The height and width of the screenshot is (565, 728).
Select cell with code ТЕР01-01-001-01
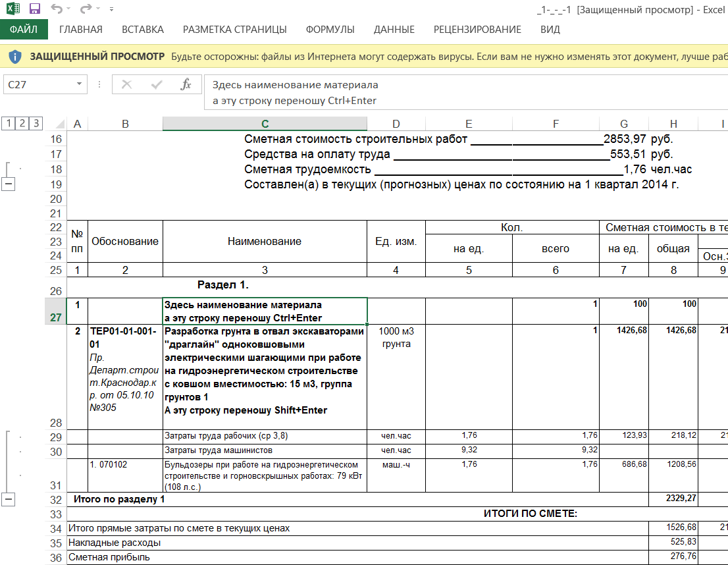pyautogui.click(x=125, y=337)
